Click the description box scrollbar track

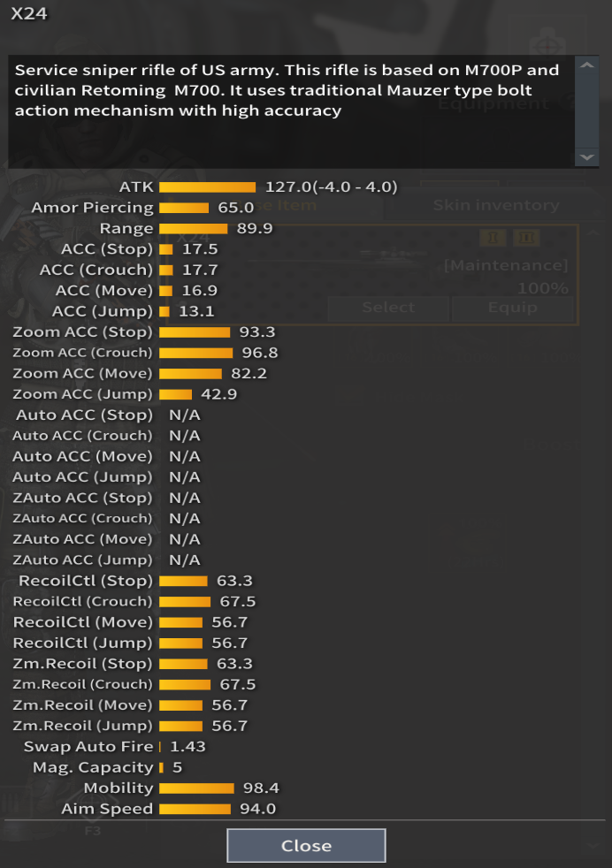click(585, 111)
